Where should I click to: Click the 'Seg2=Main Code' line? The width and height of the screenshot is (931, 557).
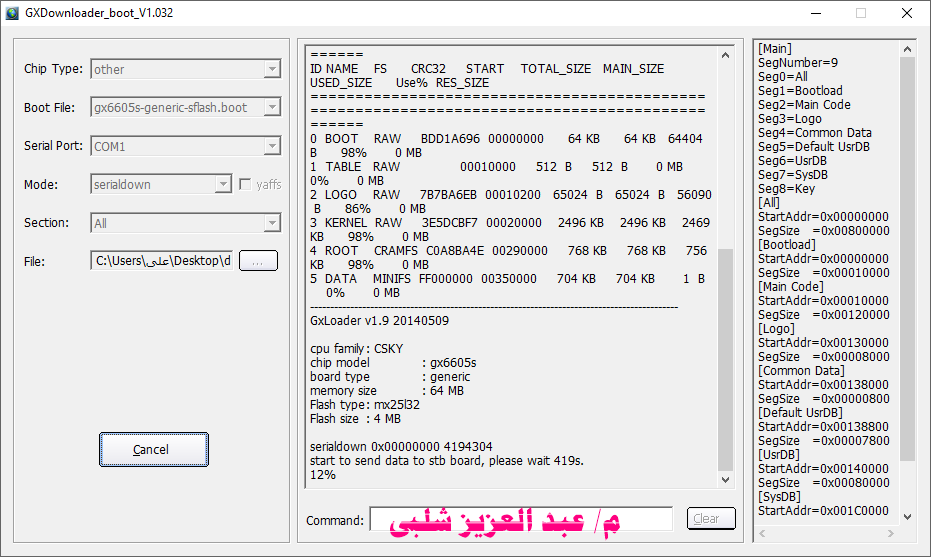[x=805, y=105]
